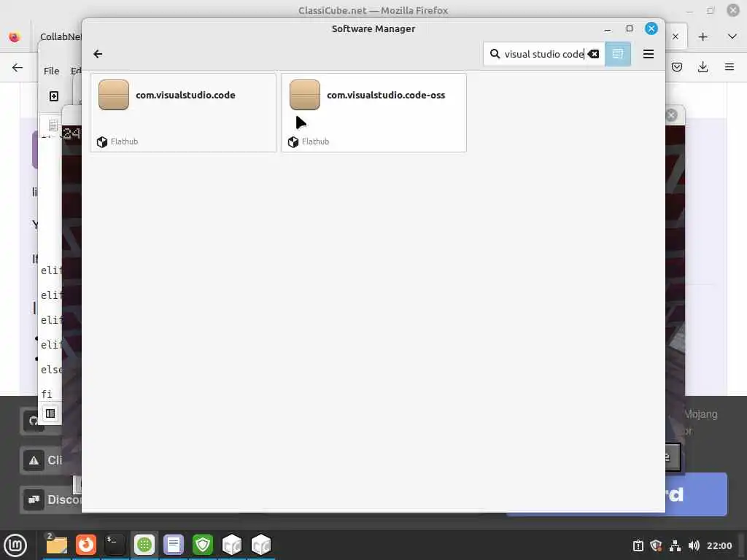Click Flathub label under com.visualstudio.code
This screenshot has width=747, height=560.
(124, 141)
